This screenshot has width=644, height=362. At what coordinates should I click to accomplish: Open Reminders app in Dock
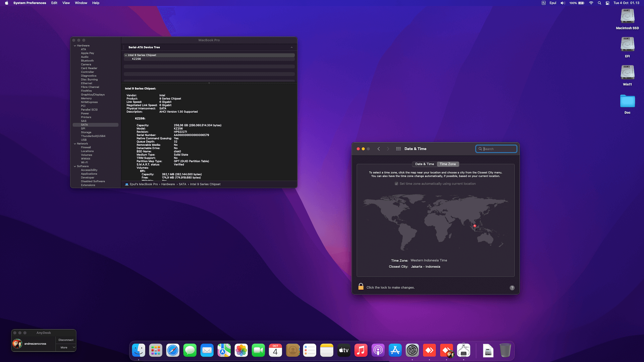310,350
